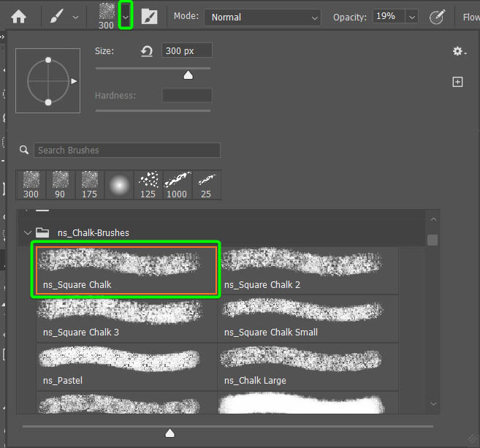Viewport: 480px width, 448px height.
Task: Choose the ns_Square Chalk brush
Action: tap(126, 270)
